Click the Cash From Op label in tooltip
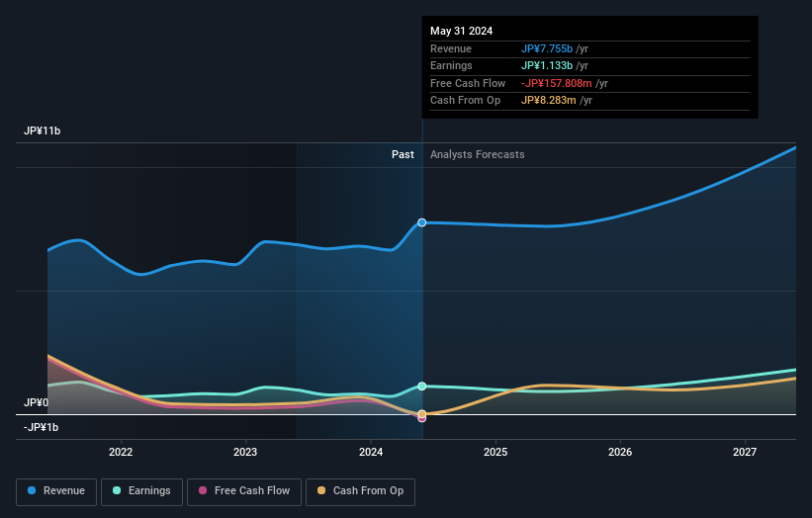This screenshot has height=518, width=812. click(x=466, y=101)
